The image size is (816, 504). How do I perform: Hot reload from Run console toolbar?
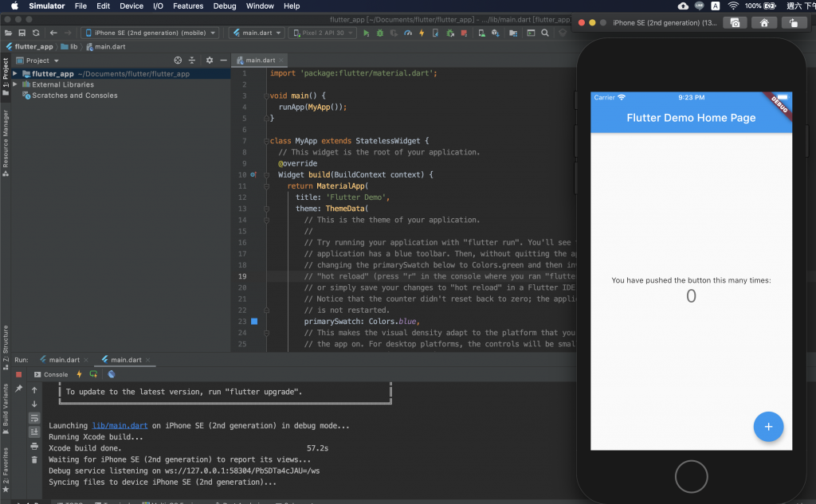click(x=79, y=374)
